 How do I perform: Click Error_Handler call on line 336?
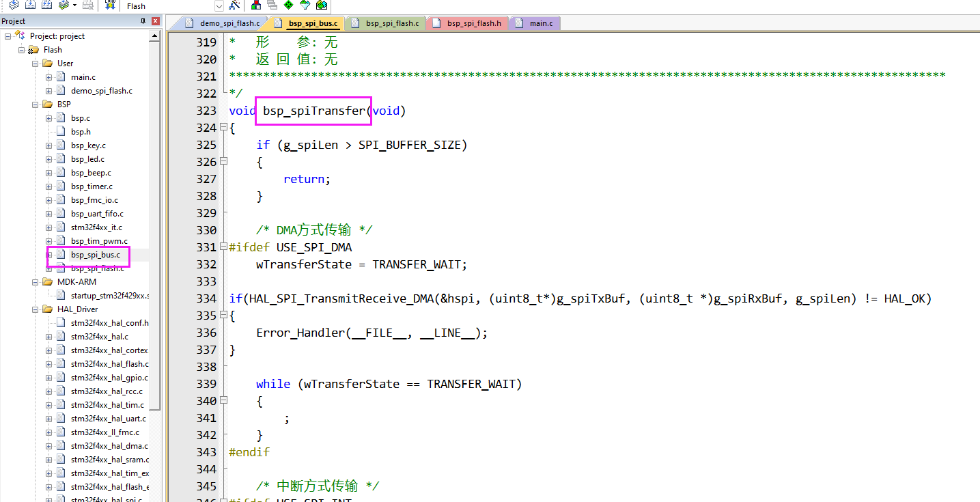coord(300,333)
